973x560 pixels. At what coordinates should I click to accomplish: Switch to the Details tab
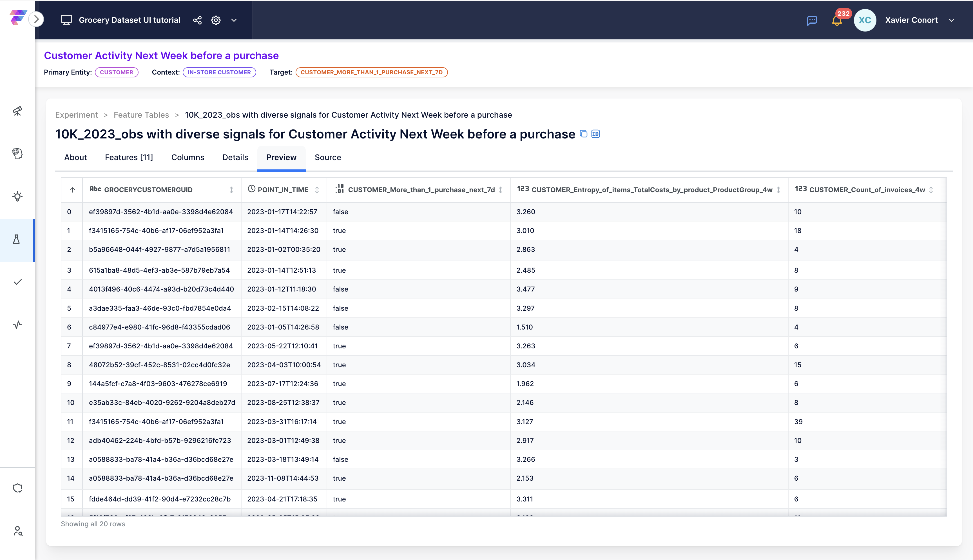tap(235, 157)
